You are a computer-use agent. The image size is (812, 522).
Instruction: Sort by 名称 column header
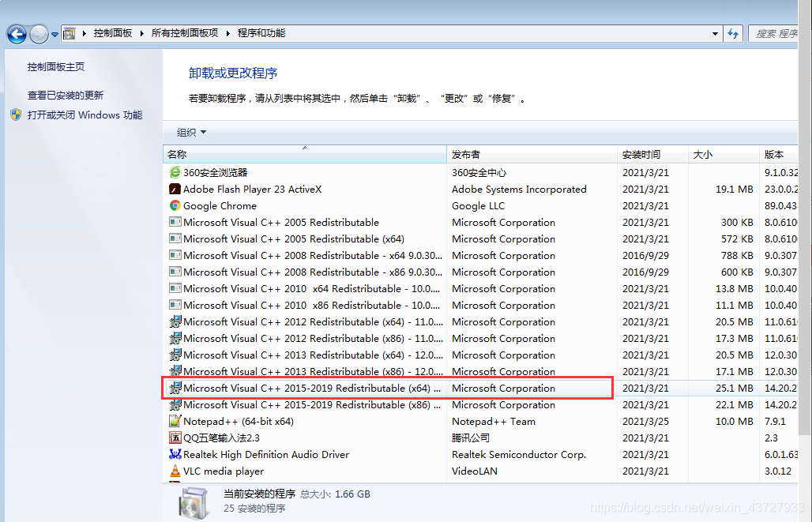(x=305, y=154)
